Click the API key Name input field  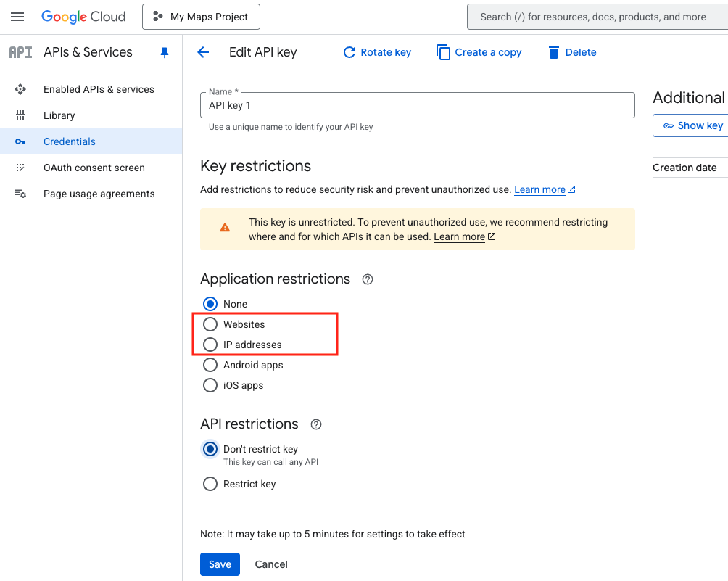click(417, 105)
